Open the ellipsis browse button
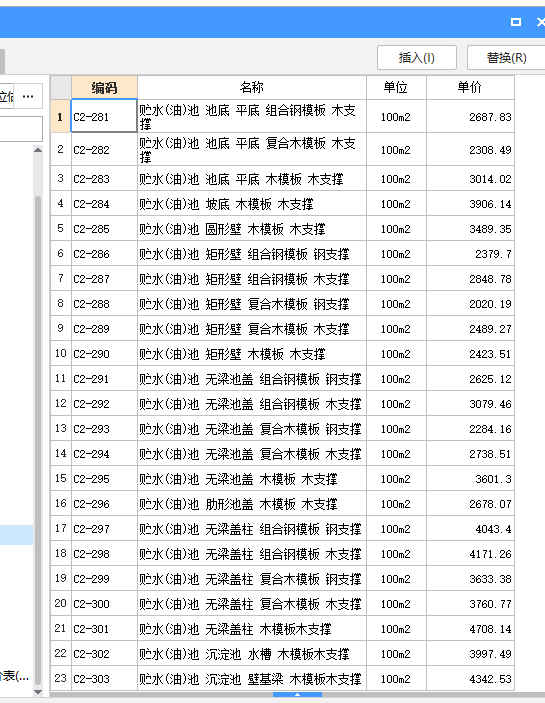Viewport: 545px width, 703px height. pyautogui.click(x=28, y=96)
